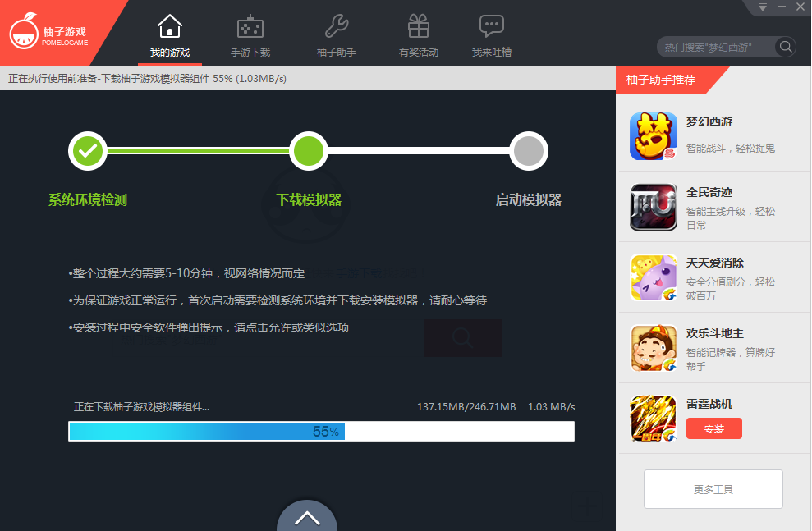812x531 pixels.
Task: Click the 安全分值刷分 description text
Action: tap(730, 289)
